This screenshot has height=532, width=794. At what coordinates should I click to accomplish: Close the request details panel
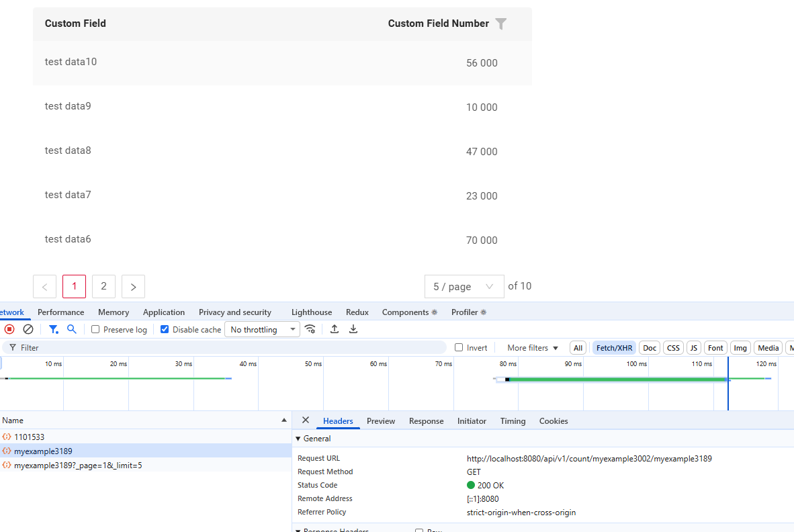[x=306, y=420]
